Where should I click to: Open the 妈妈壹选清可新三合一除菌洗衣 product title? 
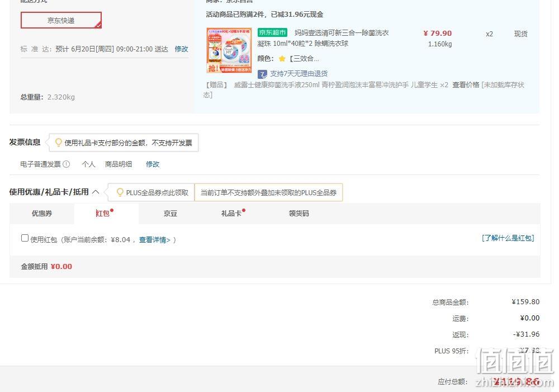(341, 33)
